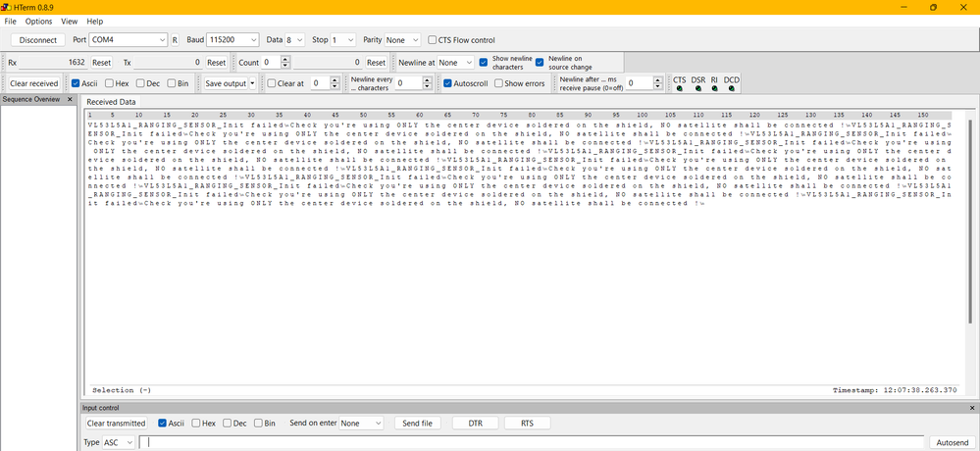Enable the Show errors checkbox
Image resolution: width=980 pixels, height=451 pixels.
click(x=498, y=83)
